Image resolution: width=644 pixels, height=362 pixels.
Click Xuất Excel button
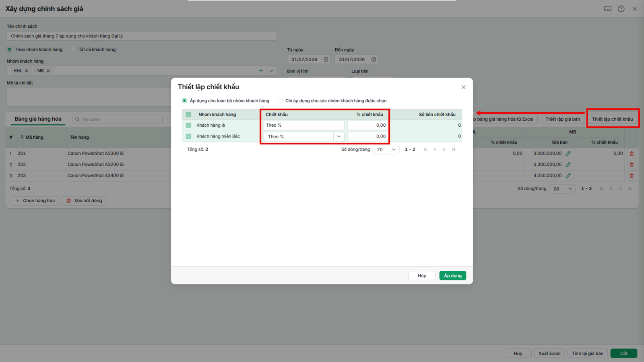pyautogui.click(x=549, y=354)
